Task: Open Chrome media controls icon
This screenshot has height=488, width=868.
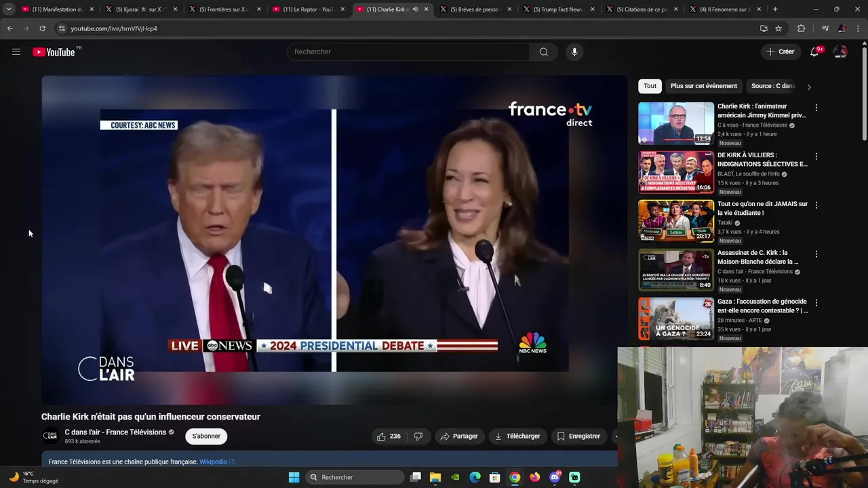Action: pos(825,28)
